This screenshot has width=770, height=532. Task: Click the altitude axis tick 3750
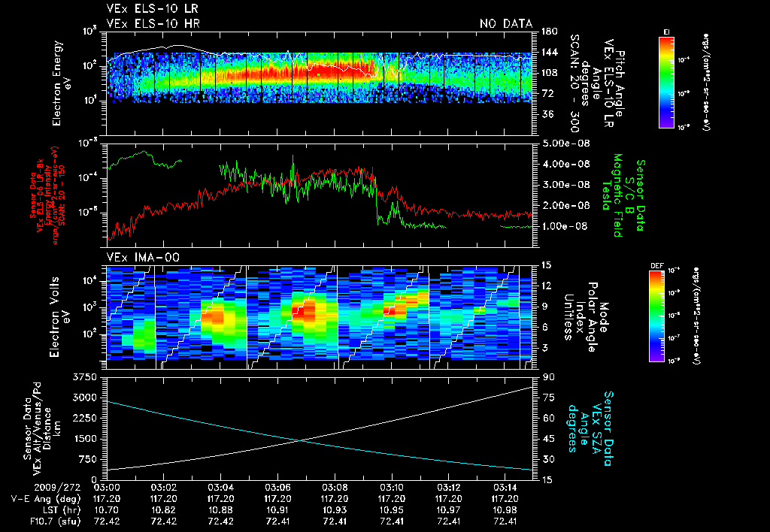point(85,377)
